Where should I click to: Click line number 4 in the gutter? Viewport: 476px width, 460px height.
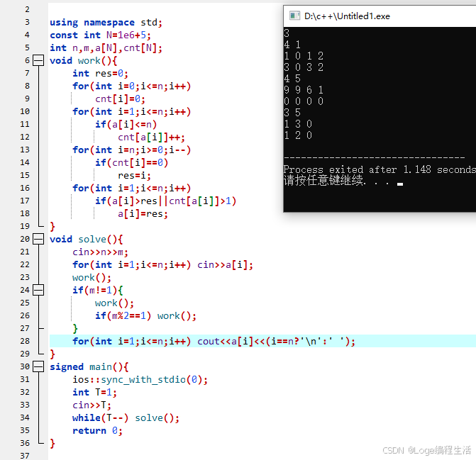[x=28, y=35]
